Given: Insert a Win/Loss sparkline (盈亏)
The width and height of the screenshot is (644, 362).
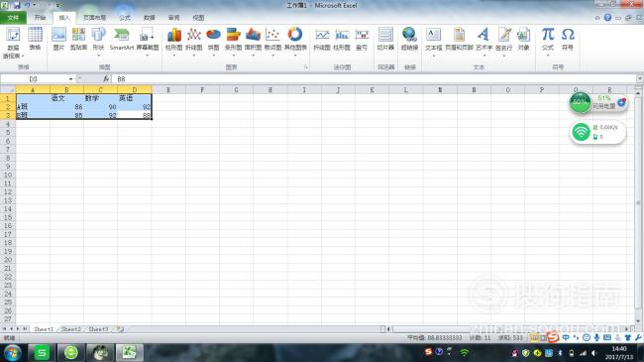Looking at the screenshot, I should click(x=362, y=39).
